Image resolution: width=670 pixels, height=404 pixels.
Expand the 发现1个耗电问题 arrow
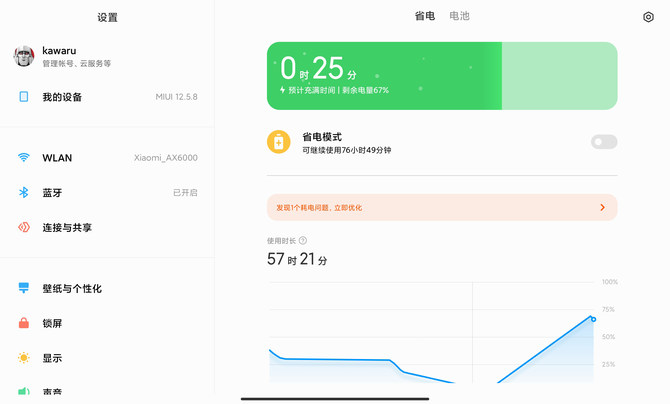tap(602, 207)
